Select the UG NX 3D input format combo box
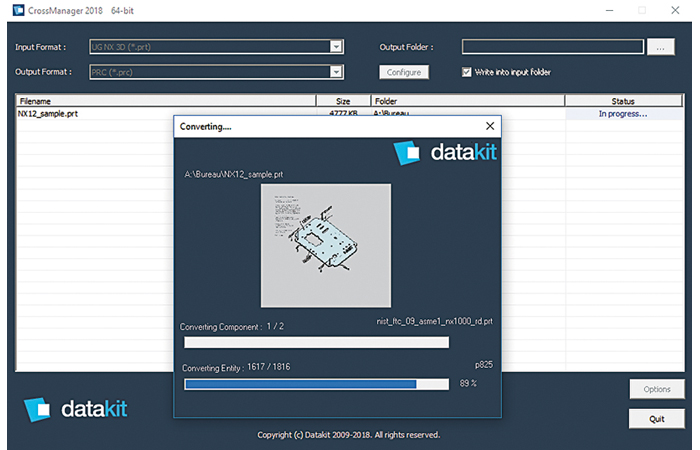Image resolution: width=700 pixels, height=450 pixels. click(217, 46)
